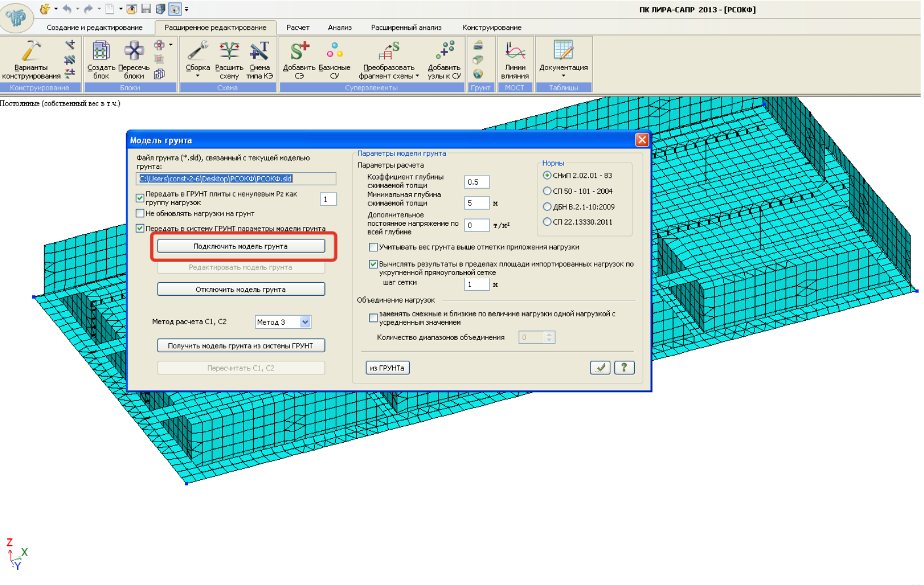Click the шаг сетки input field
The image size is (924, 585).
click(x=476, y=284)
